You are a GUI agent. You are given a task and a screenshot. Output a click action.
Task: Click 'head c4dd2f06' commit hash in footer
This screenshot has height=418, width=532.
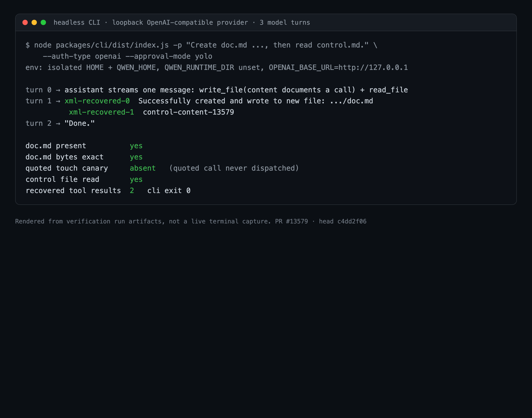343,222
